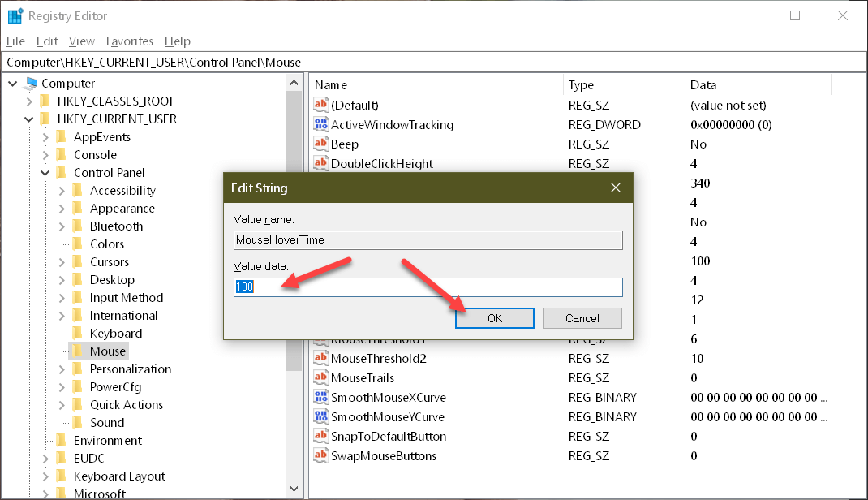The height and width of the screenshot is (500, 868).
Task: Click the MouseTrails string value icon
Action: tap(321, 377)
